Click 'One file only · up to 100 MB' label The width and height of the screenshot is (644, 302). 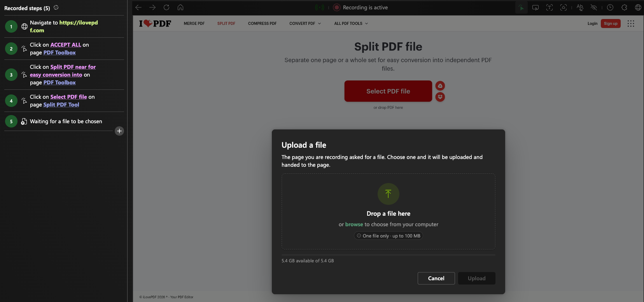[x=388, y=236]
